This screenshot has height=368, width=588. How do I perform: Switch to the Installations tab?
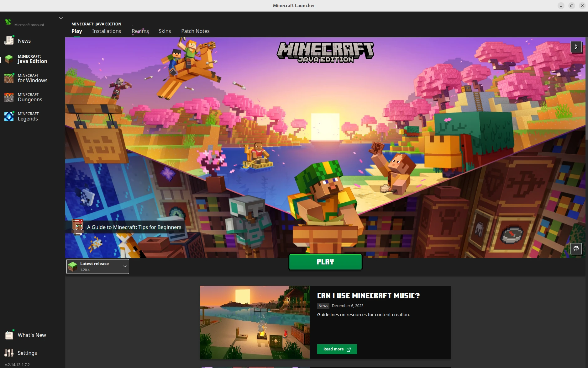coord(106,31)
